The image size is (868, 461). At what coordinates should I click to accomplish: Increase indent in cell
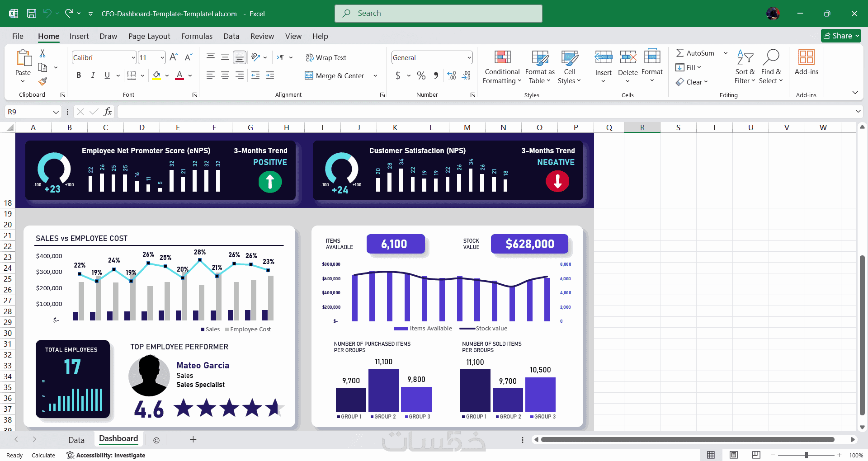tap(270, 75)
